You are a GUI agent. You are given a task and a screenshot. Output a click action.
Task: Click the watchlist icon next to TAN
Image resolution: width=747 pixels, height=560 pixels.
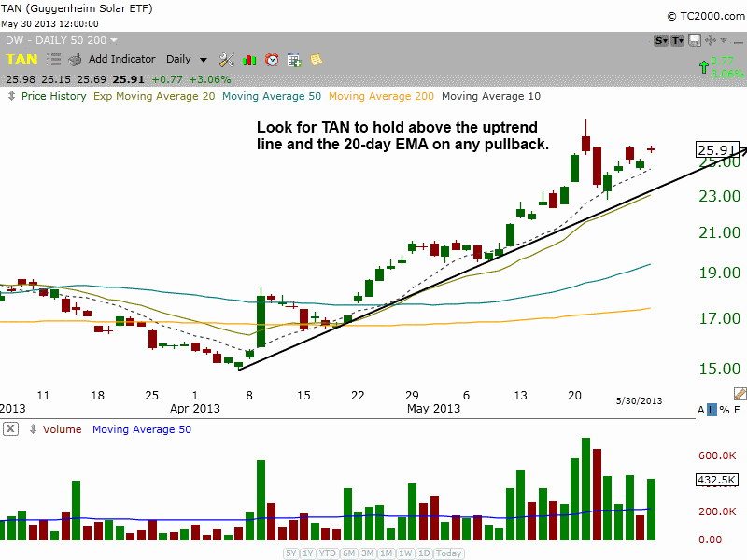51,59
